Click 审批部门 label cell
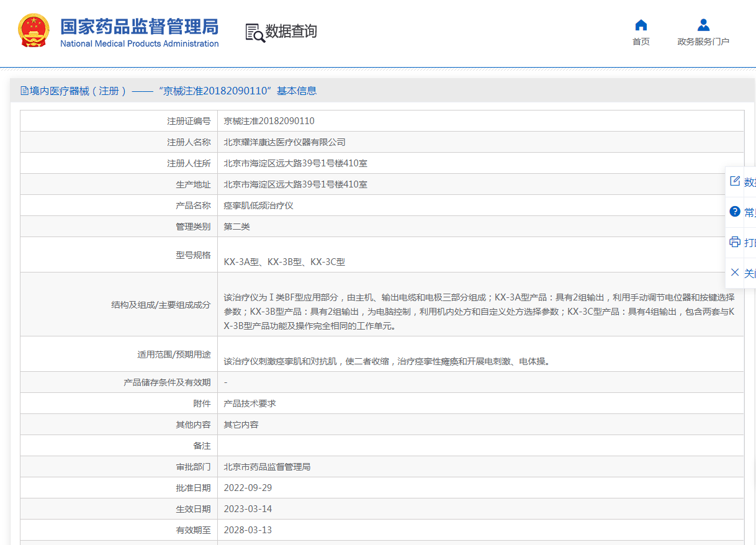This screenshot has height=545, width=756. tap(119, 467)
